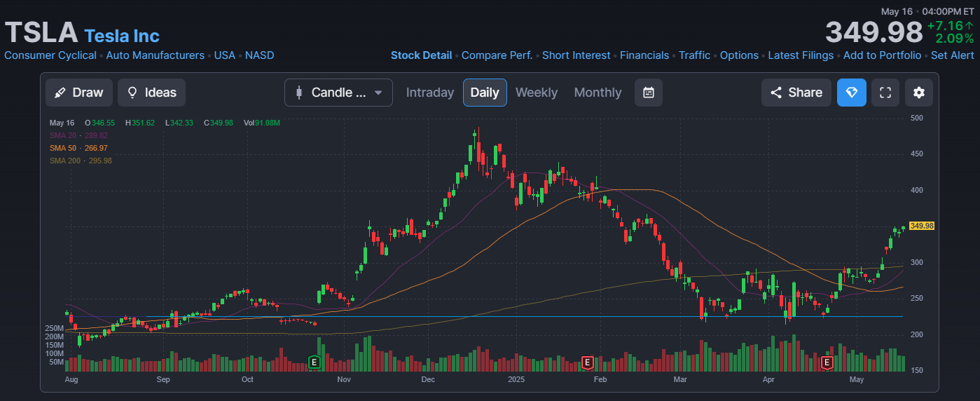Click the +7.16 price change value
980x401 pixels.
coord(950,25)
